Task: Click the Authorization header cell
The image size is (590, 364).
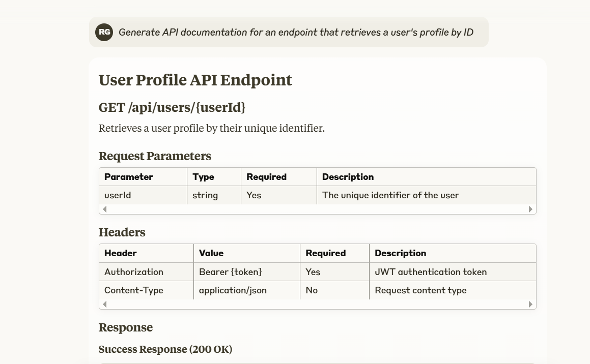Action: click(x=134, y=272)
